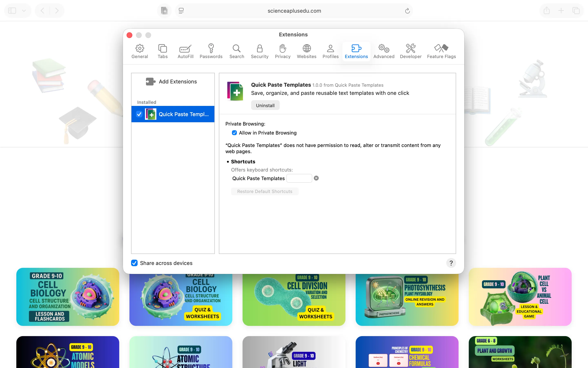Open Photosynthesis Online Revision card

[x=407, y=300]
